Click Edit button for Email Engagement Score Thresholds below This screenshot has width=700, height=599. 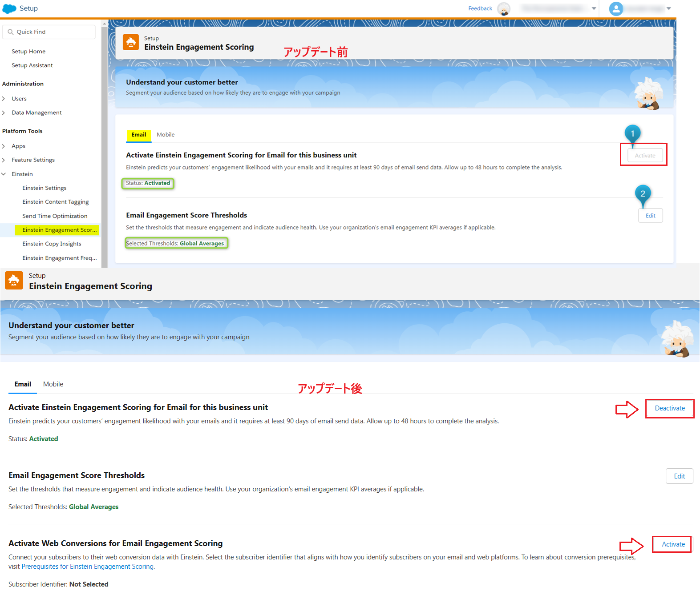coord(679,476)
